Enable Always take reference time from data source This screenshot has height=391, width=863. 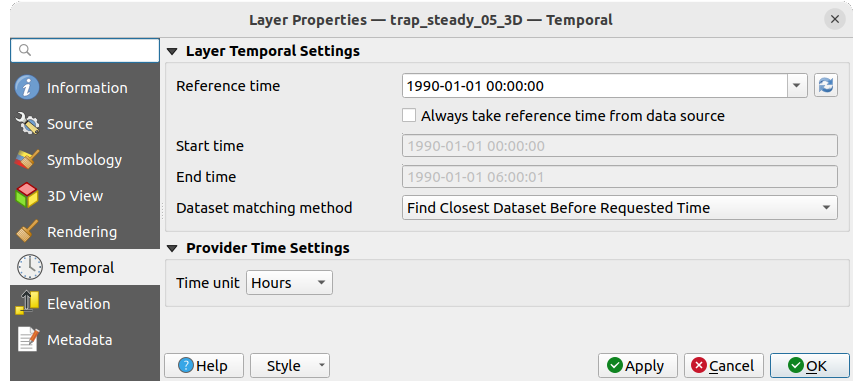click(x=409, y=116)
